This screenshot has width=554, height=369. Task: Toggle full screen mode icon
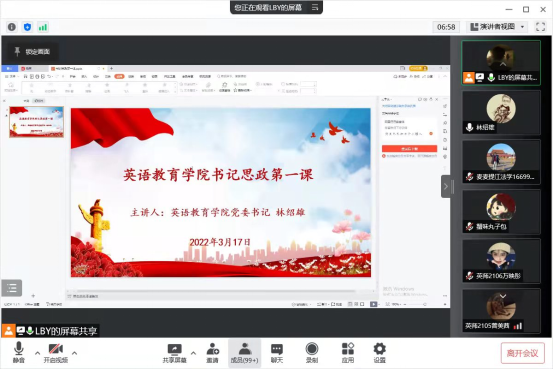[x=541, y=27]
